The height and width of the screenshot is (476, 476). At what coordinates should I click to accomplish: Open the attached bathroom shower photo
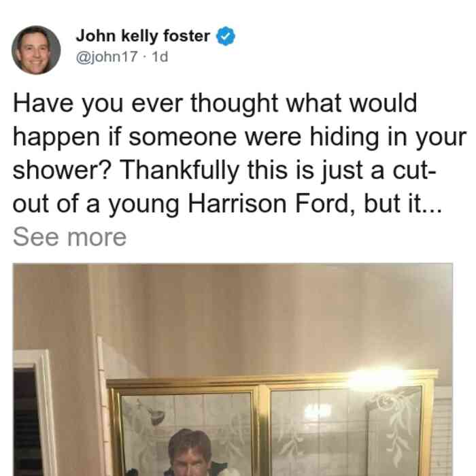(233, 369)
